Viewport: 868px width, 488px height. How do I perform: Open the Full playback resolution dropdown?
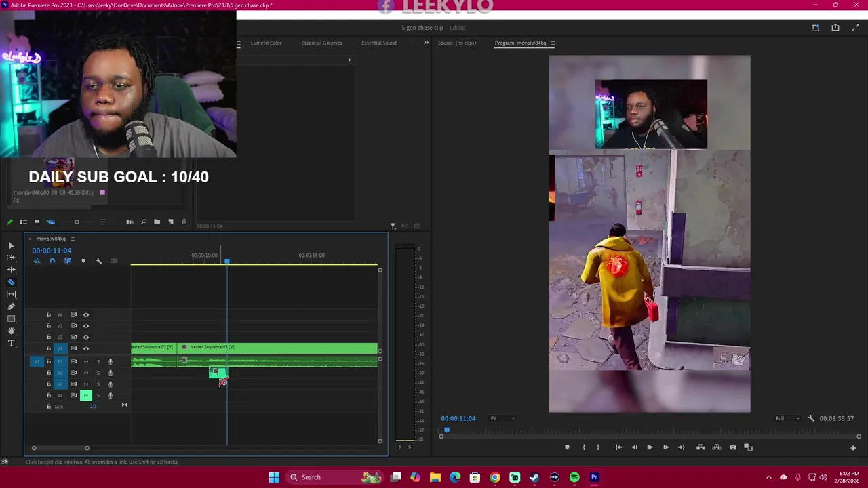click(x=788, y=418)
